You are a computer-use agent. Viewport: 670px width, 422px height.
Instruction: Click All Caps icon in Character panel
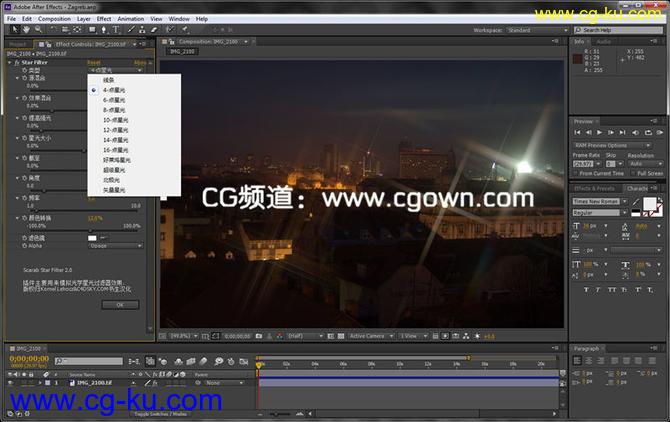tap(612, 290)
